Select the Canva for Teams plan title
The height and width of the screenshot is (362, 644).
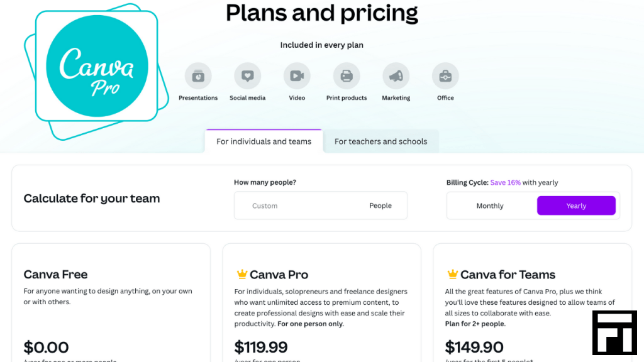coord(508,275)
